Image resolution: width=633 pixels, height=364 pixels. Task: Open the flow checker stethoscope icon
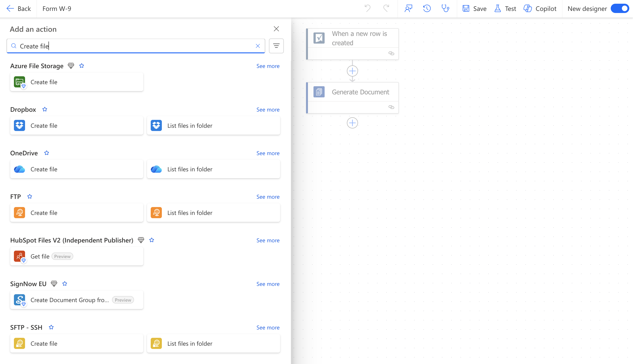click(445, 9)
